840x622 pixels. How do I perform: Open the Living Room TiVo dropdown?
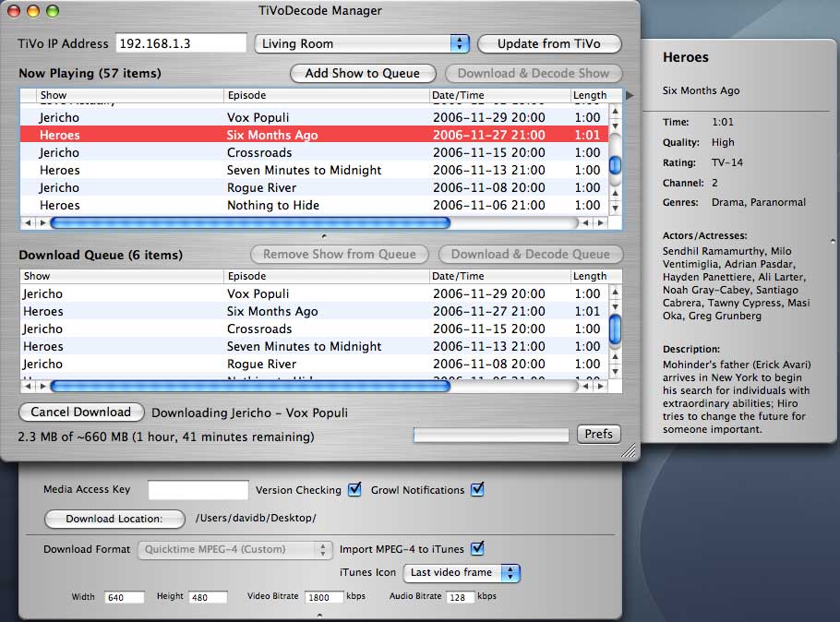(362, 43)
